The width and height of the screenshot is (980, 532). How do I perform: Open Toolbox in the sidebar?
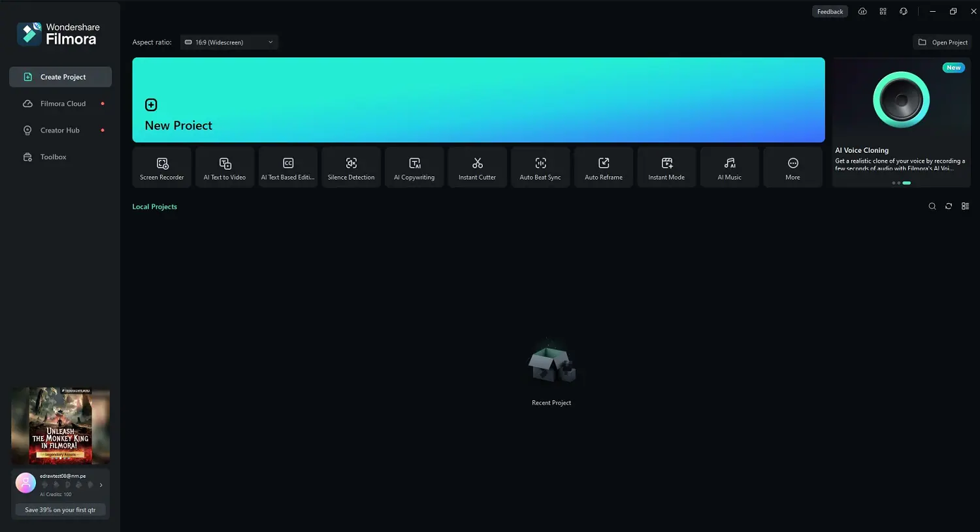pos(60,157)
